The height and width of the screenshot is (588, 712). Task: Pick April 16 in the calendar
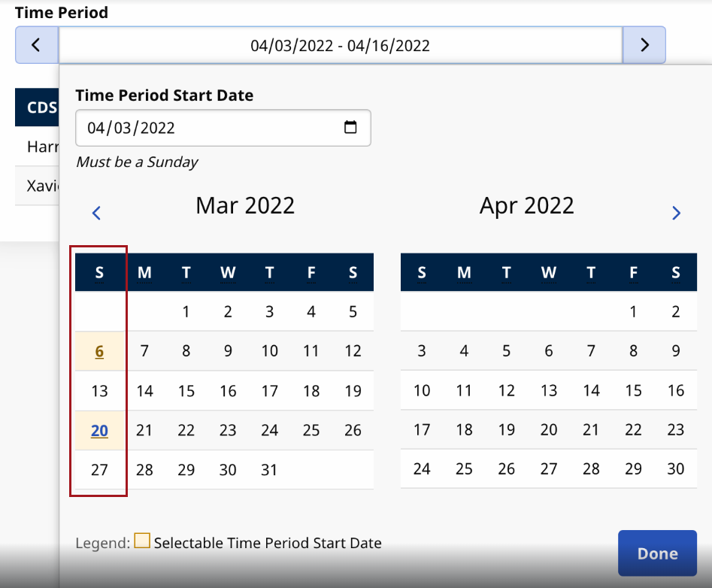pyautogui.click(x=676, y=391)
